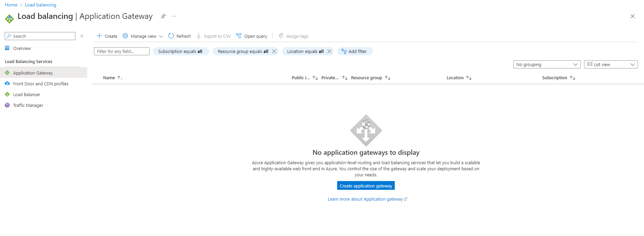Pin the Application Gateway page

coord(163,16)
